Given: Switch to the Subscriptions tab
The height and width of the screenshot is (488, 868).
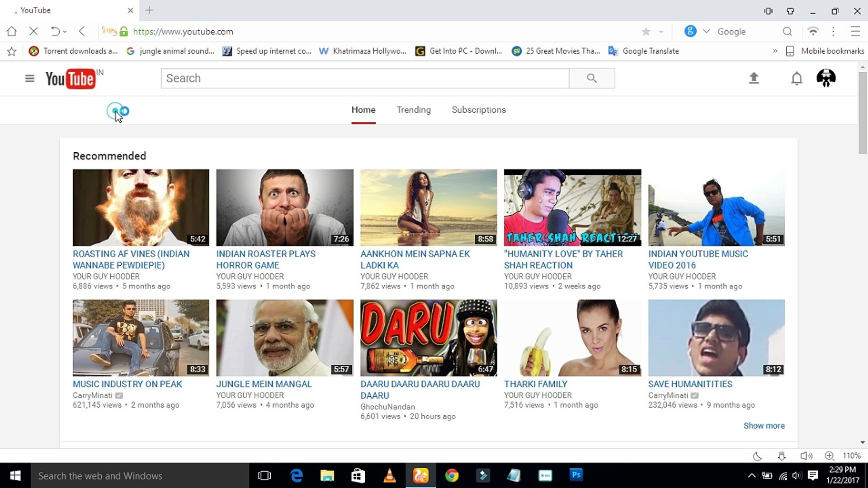Looking at the screenshot, I should (478, 110).
